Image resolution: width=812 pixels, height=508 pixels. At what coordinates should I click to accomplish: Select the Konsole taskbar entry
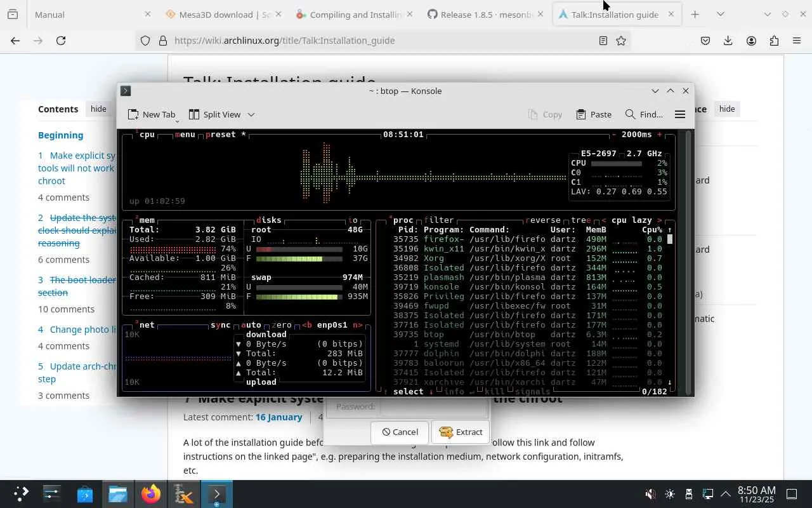tap(217, 493)
